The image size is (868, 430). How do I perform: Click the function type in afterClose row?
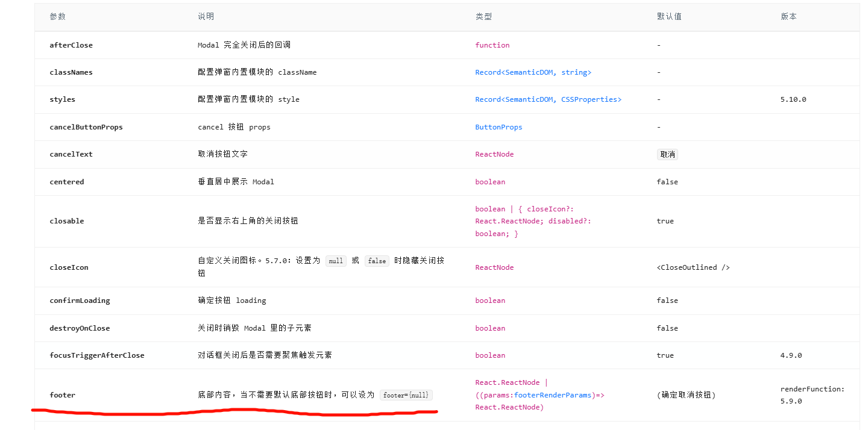coord(492,45)
